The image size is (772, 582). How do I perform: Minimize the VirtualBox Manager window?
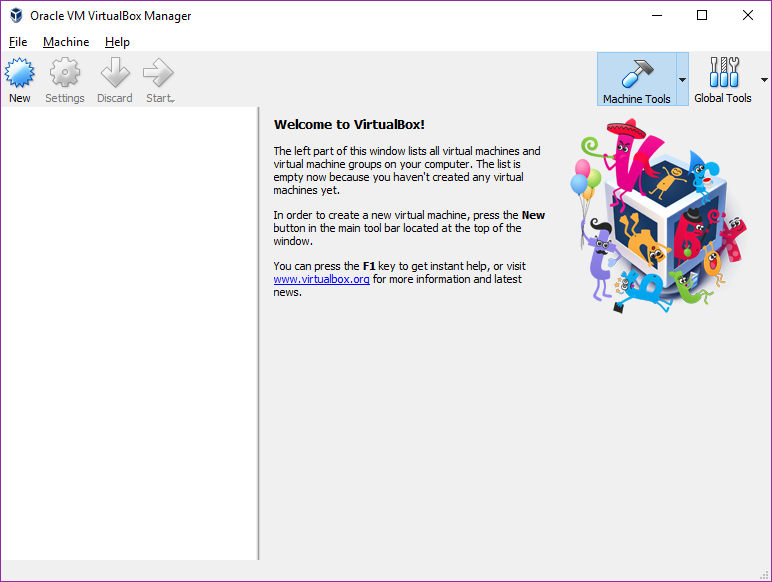coord(657,15)
